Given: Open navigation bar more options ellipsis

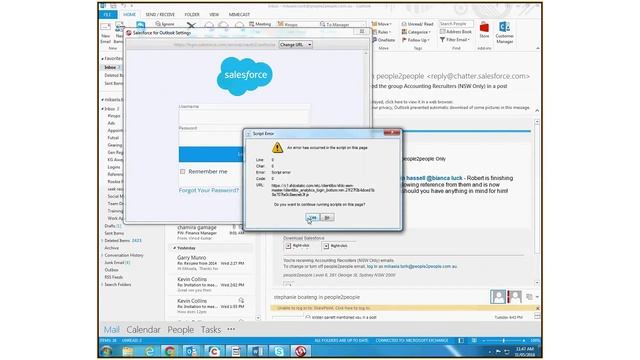Looking at the screenshot, I should click(x=231, y=329).
